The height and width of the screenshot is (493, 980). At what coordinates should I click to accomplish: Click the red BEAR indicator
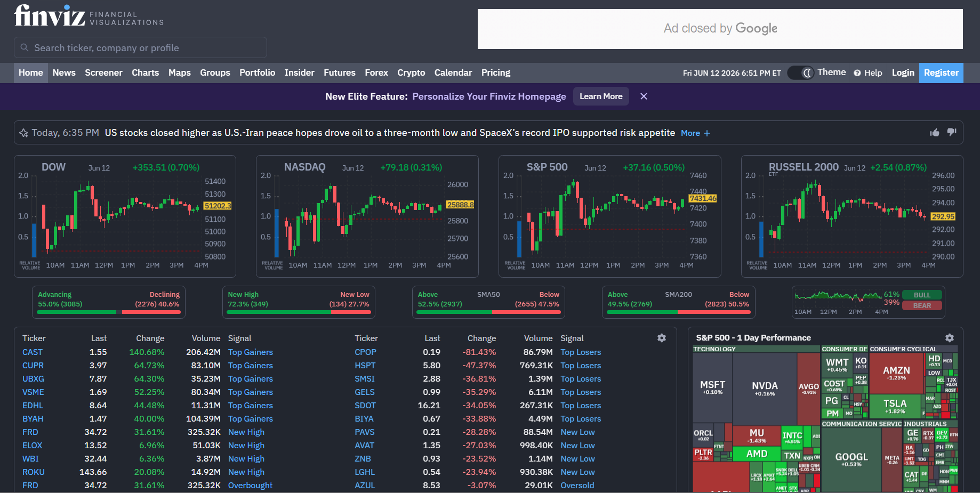click(x=922, y=305)
